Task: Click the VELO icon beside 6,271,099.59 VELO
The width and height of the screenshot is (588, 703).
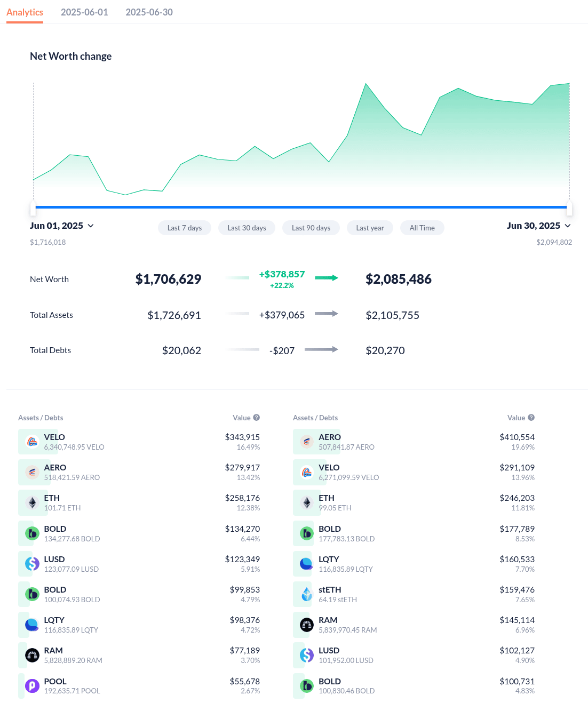Action: [x=307, y=472]
